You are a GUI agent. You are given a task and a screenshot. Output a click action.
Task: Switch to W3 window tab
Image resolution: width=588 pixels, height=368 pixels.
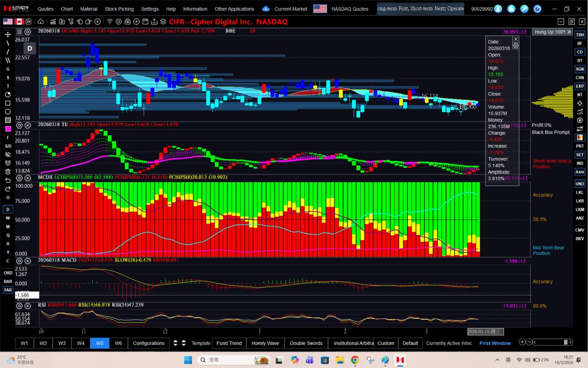pos(62,343)
